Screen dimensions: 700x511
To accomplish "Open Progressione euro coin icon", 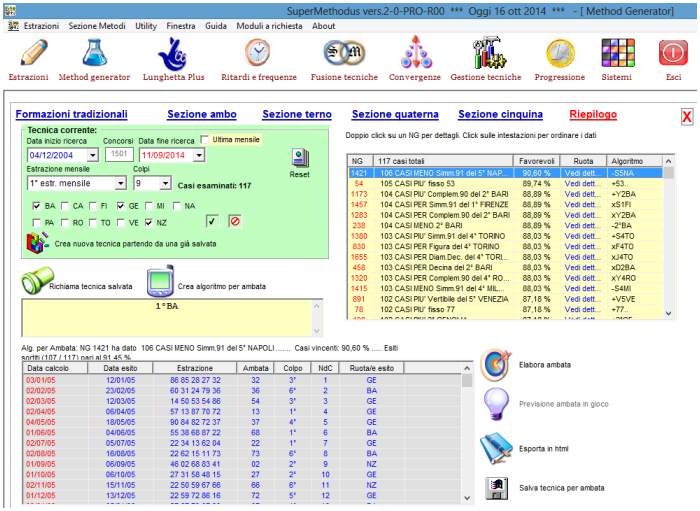I will 560,53.
